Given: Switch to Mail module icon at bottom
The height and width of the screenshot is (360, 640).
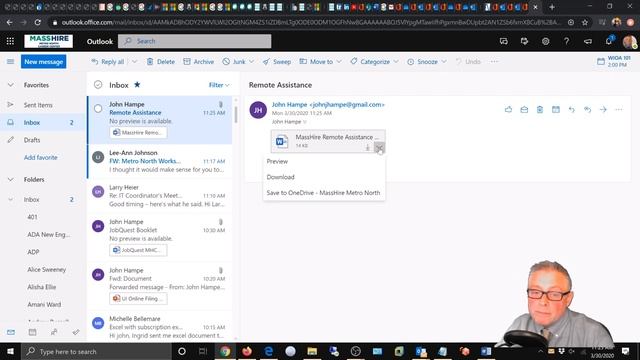Looking at the screenshot, I should point(11,332).
